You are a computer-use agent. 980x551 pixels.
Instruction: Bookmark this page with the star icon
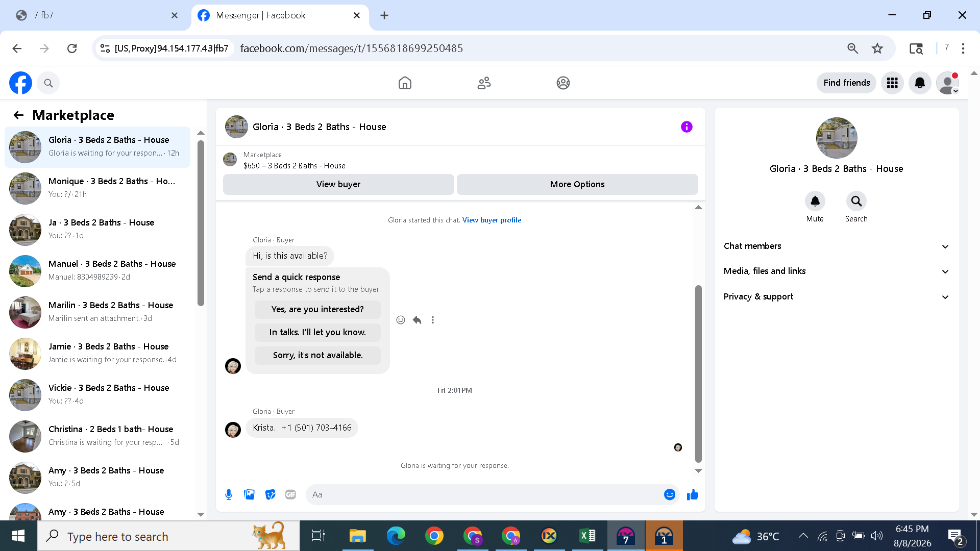coord(877,48)
